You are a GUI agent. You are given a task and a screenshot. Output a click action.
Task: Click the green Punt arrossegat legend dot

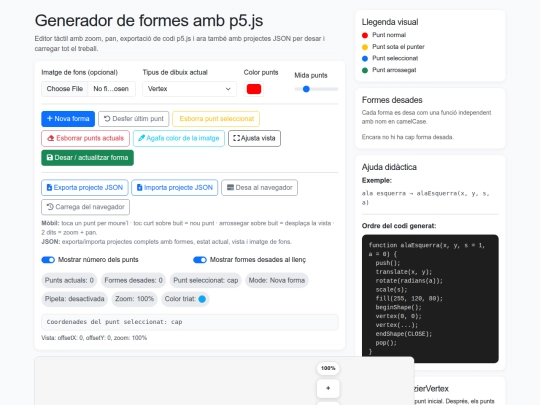click(x=365, y=70)
